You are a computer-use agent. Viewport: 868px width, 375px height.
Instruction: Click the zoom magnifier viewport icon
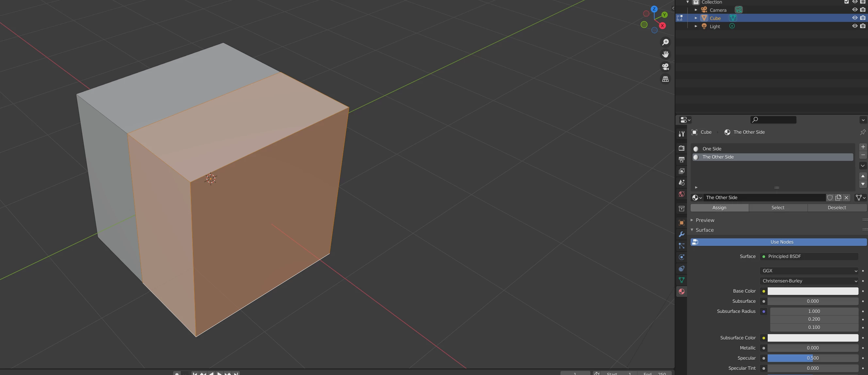[x=665, y=42]
